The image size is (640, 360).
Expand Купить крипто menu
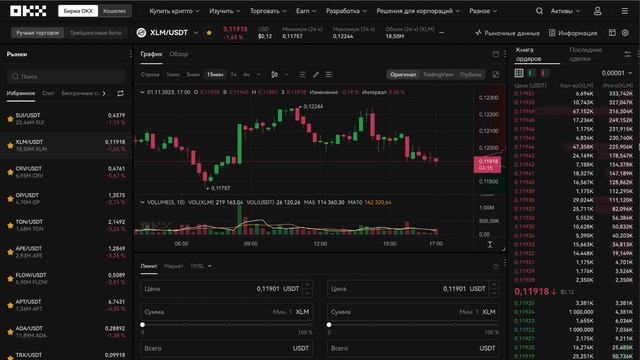click(174, 11)
